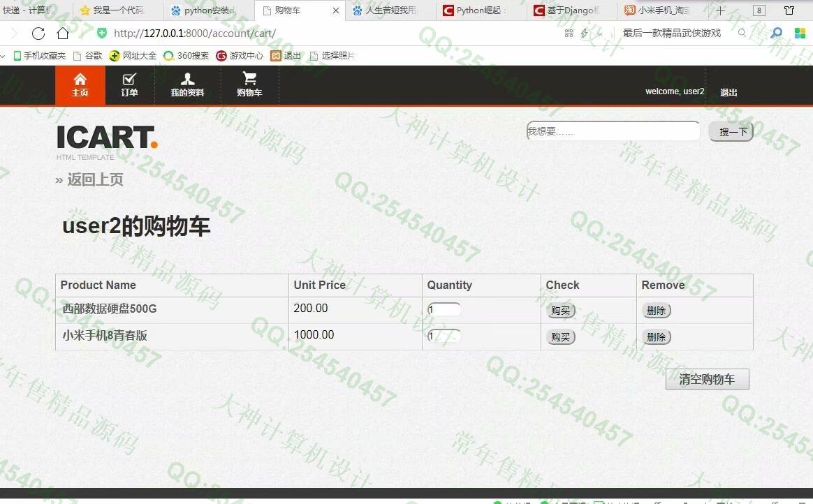Open the colorful apps grid icon

(x=800, y=33)
